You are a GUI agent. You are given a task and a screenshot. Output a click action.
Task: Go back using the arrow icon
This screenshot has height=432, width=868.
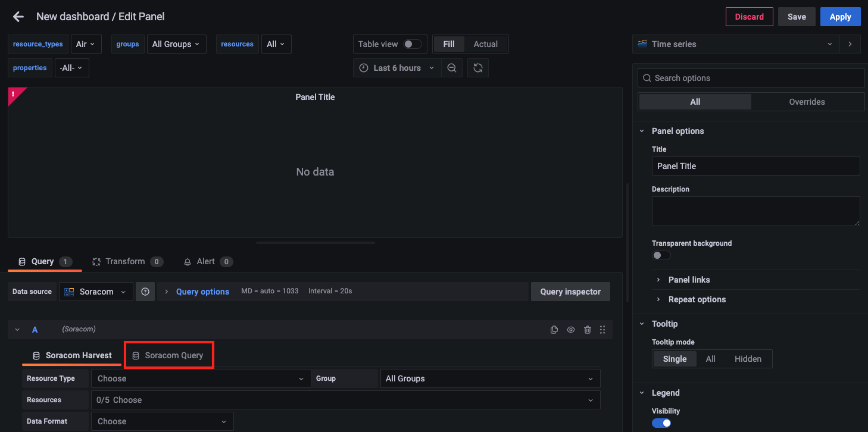pos(18,17)
